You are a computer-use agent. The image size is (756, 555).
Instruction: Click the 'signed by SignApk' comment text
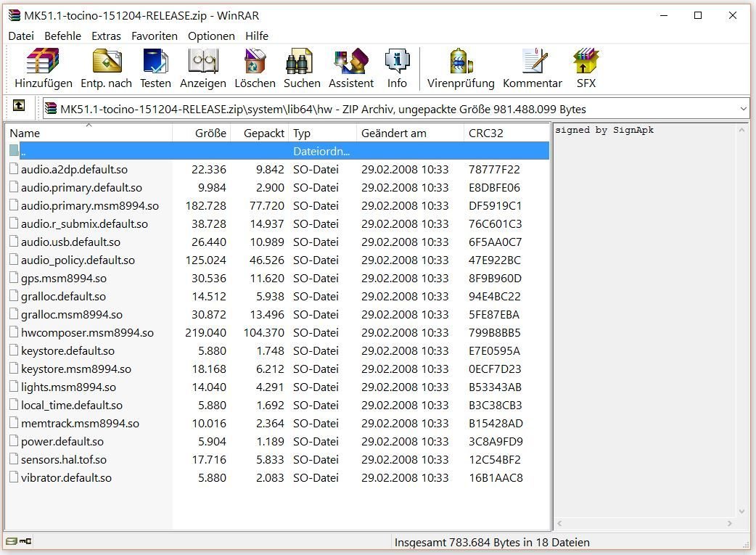pos(604,130)
